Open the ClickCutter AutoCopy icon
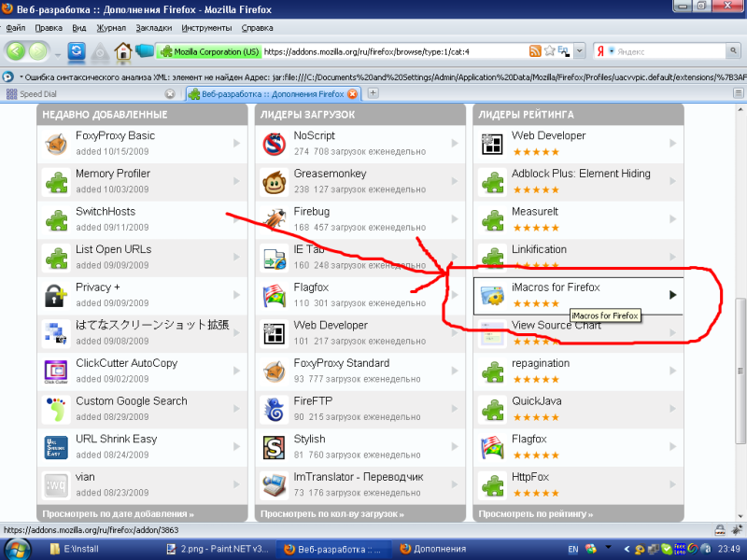Viewport: 747px width, 560px height. coord(56,371)
